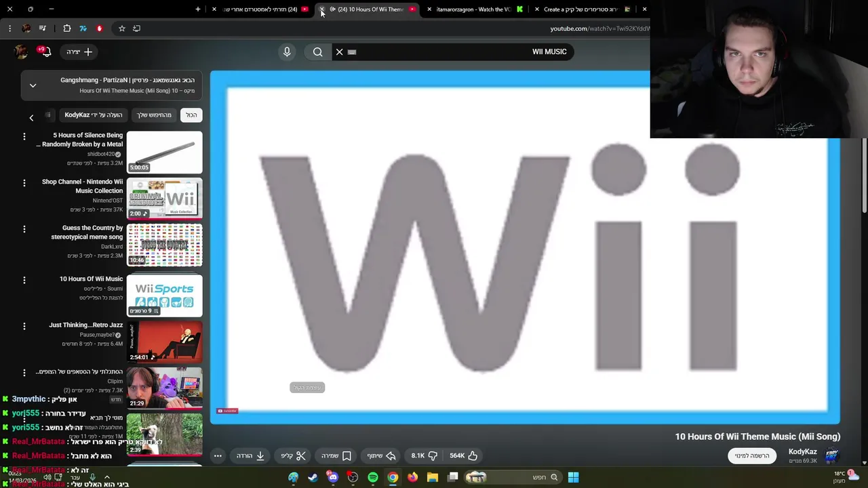Open options for the Clipim video
868x488 pixels.
pos(24,372)
